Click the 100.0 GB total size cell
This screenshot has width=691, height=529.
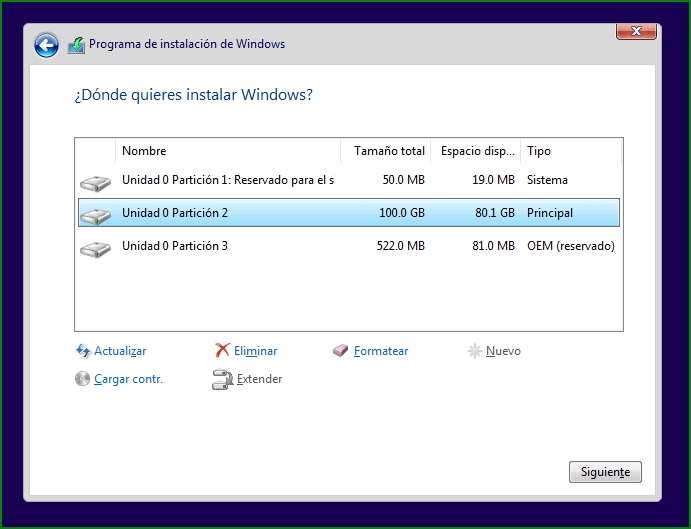402,213
